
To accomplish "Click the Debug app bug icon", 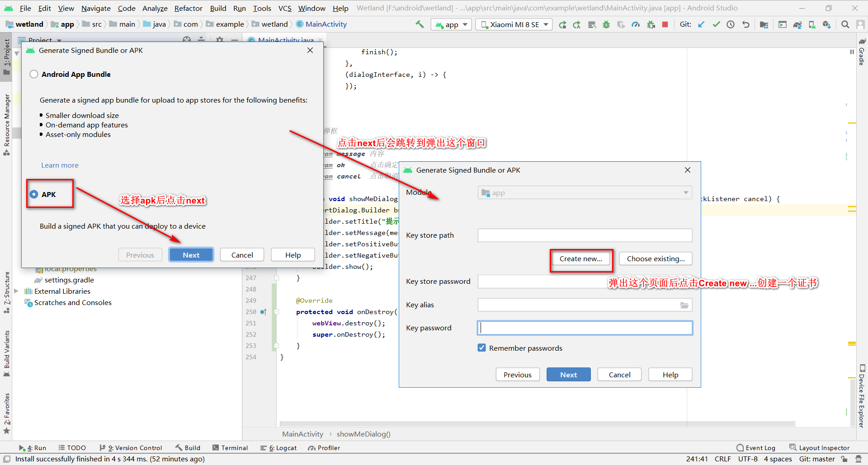I will coord(606,24).
